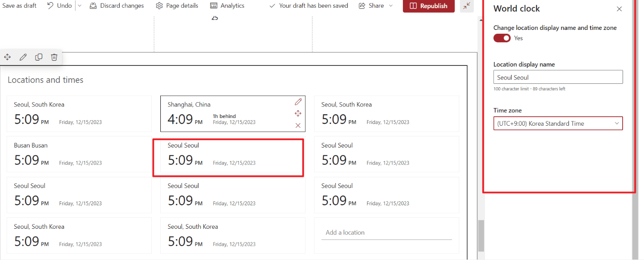Republish the page
644x260 pixels.
(x=428, y=6)
